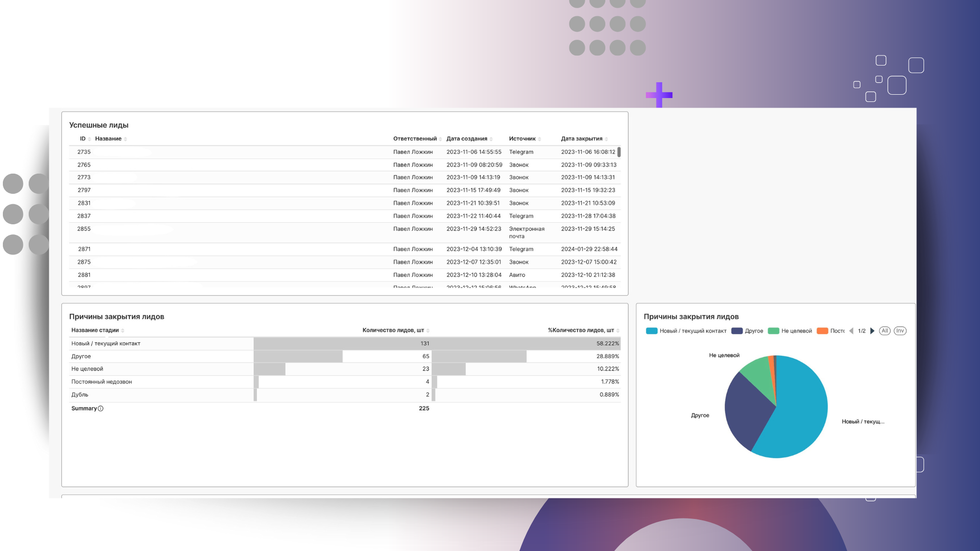The height and width of the screenshot is (551, 980).
Task: Sort by Источник column arrow
Action: tap(539, 139)
